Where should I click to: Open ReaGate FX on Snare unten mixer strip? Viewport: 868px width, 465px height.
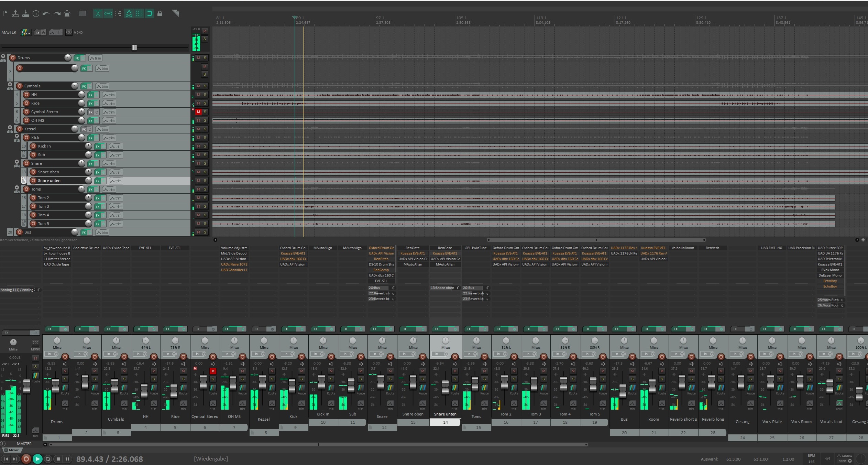click(x=445, y=248)
